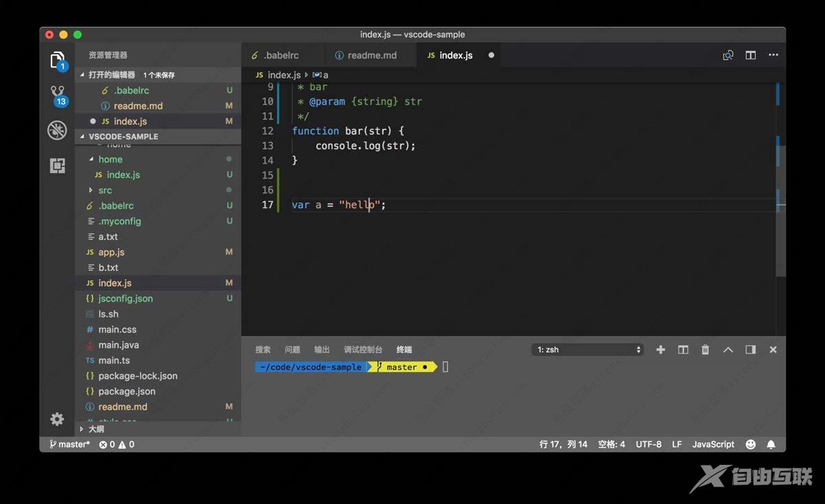Image resolution: width=825 pixels, height=504 pixels.
Task: Kill terminal with the trash icon
Action: point(705,350)
